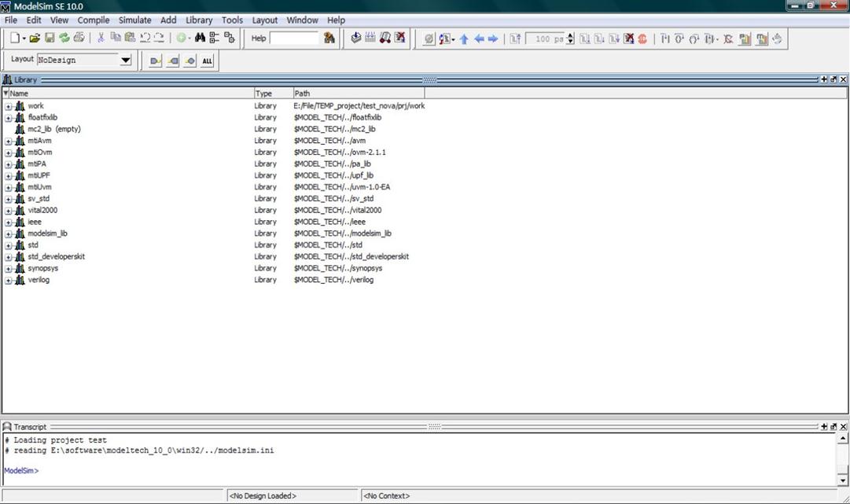Expand the work library
850x504 pixels.
(x=8, y=106)
